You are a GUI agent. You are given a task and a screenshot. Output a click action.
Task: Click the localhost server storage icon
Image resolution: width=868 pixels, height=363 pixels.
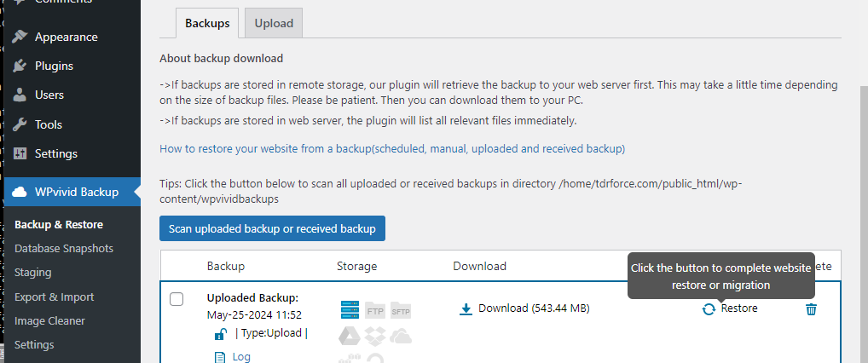click(350, 310)
